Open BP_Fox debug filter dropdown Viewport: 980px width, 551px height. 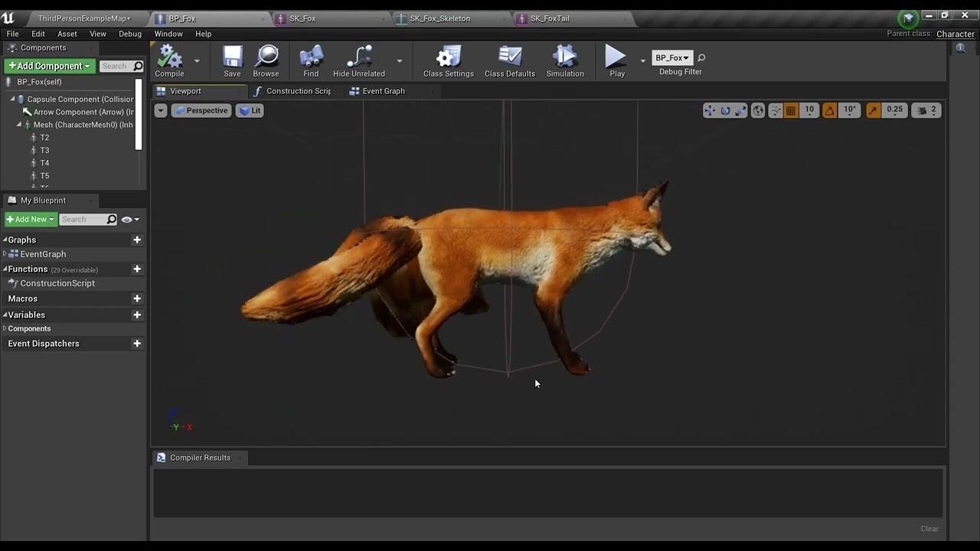[671, 57]
